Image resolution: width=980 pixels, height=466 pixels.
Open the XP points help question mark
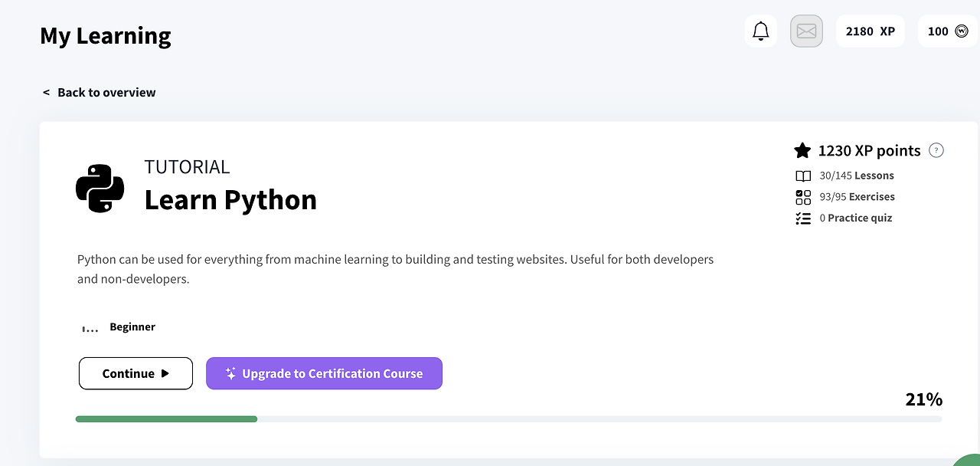(x=936, y=150)
